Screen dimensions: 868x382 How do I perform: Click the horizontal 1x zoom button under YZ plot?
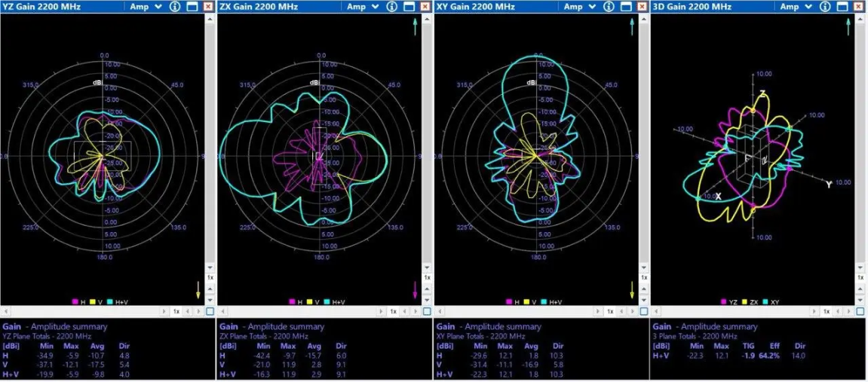(176, 311)
